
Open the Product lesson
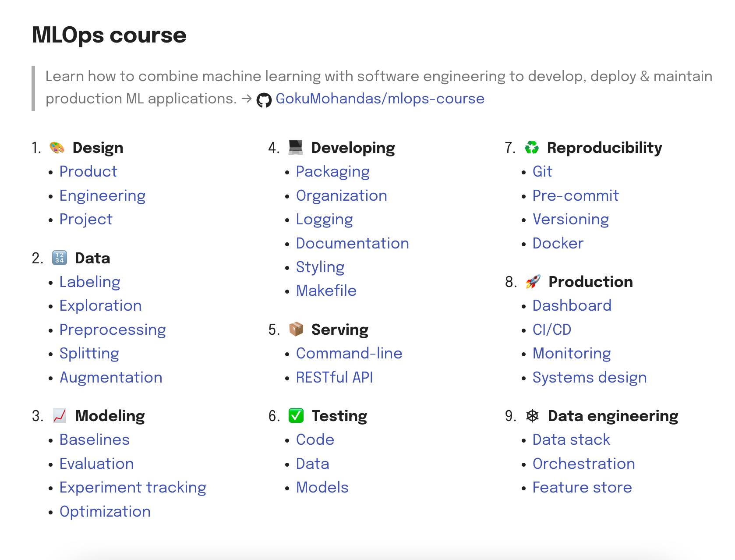click(x=88, y=171)
